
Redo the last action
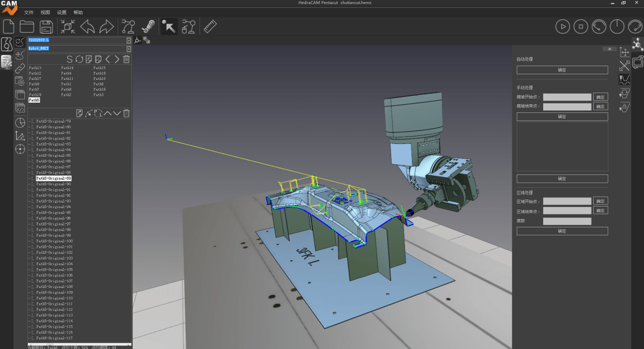click(x=107, y=26)
